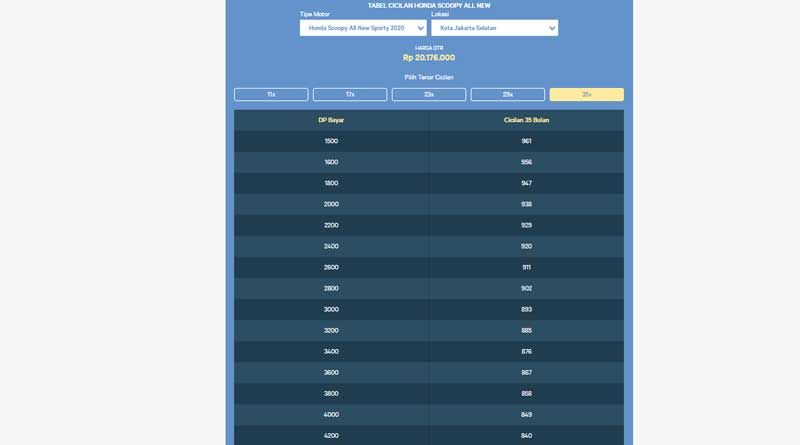
Task: Click the 867 installment cell
Action: click(x=526, y=372)
